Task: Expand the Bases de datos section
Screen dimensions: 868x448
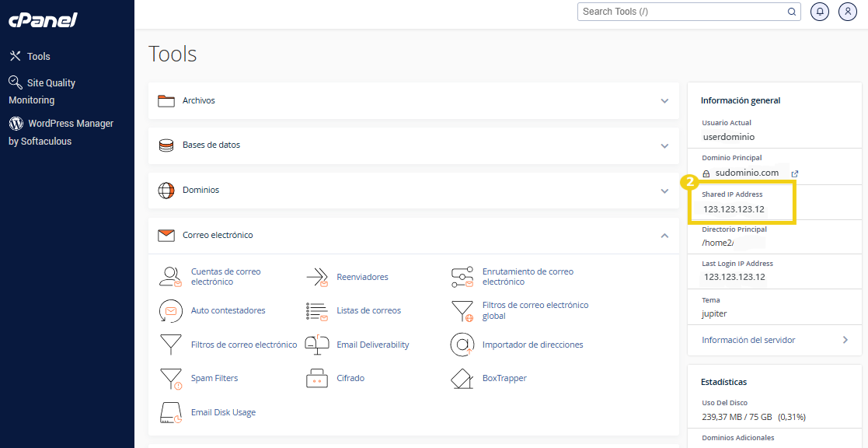Action: [664, 145]
